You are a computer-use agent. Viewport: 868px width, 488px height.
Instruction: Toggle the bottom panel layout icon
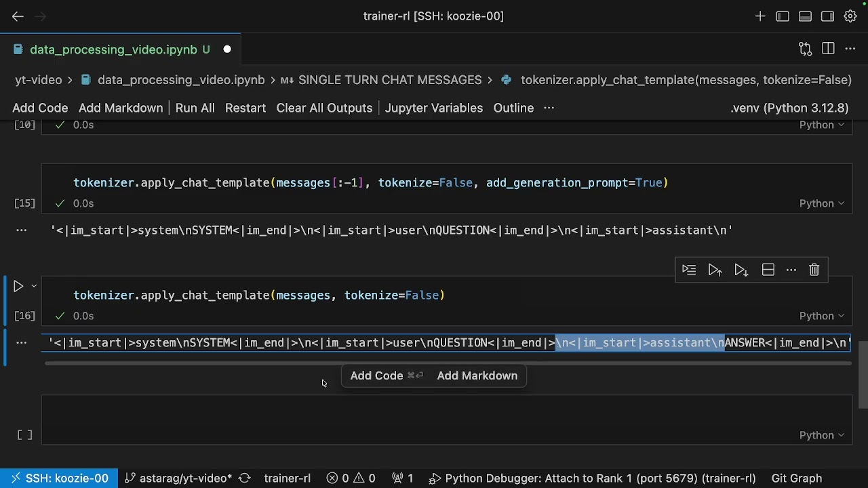pos(805,16)
